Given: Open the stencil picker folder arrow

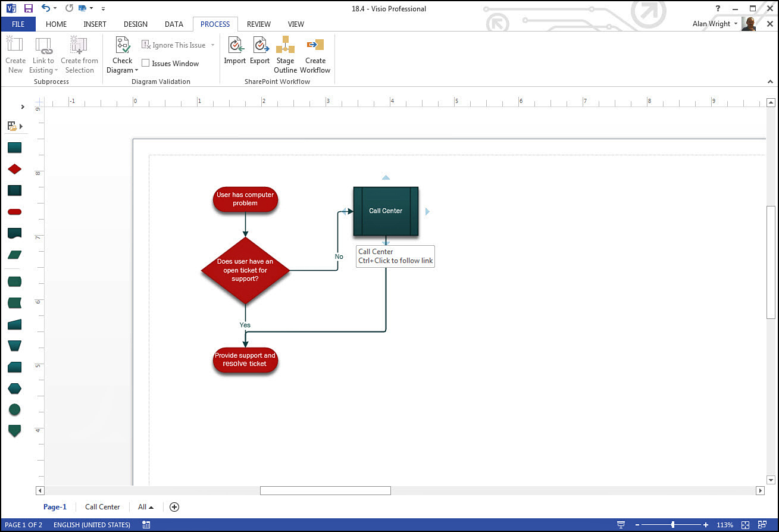Looking at the screenshot, I should (21, 126).
